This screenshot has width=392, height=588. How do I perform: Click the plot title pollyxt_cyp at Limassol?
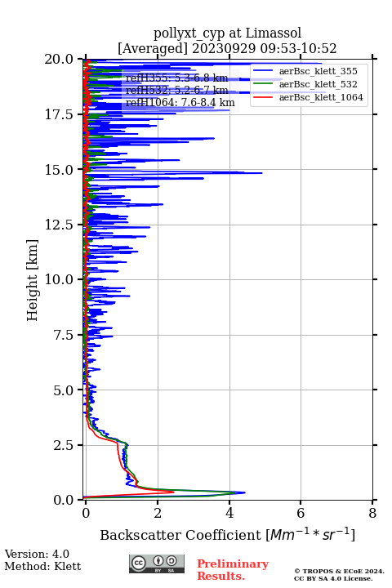click(227, 33)
